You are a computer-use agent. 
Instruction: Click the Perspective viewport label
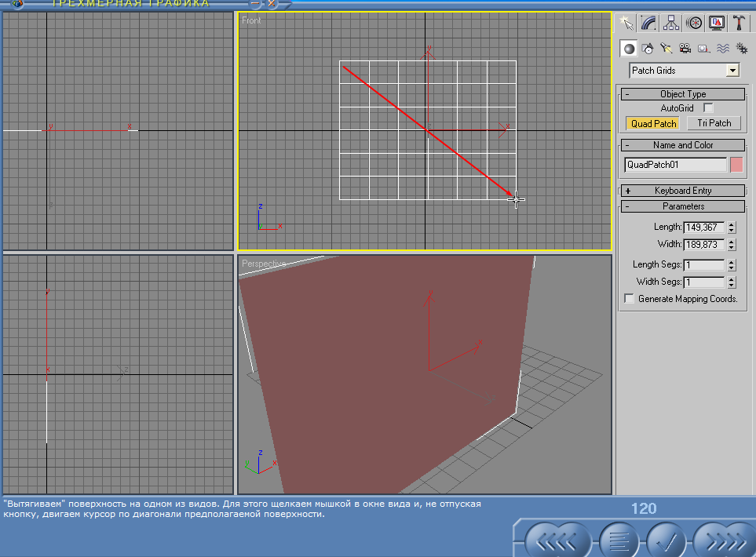[264, 264]
